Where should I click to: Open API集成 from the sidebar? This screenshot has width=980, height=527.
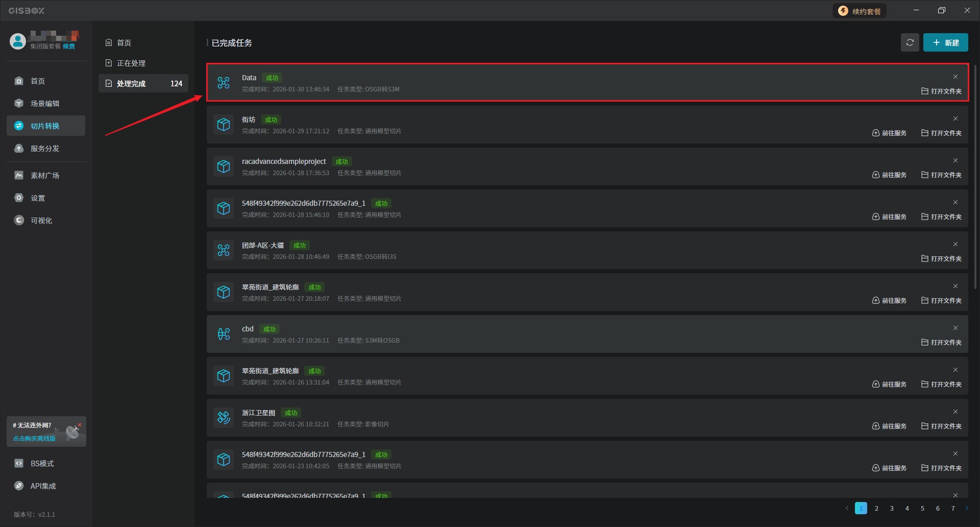[43, 486]
